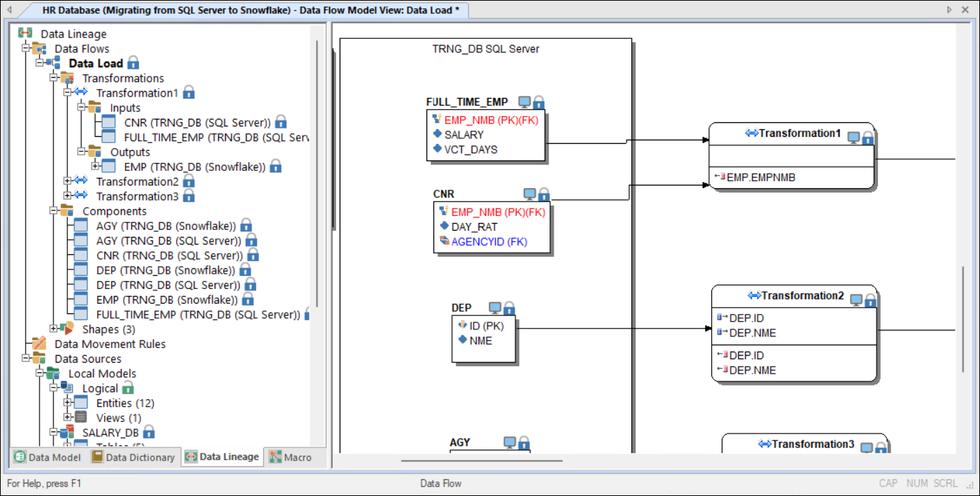Collapse the Components folder node
This screenshot has width=980, height=496.
(53, 210)
